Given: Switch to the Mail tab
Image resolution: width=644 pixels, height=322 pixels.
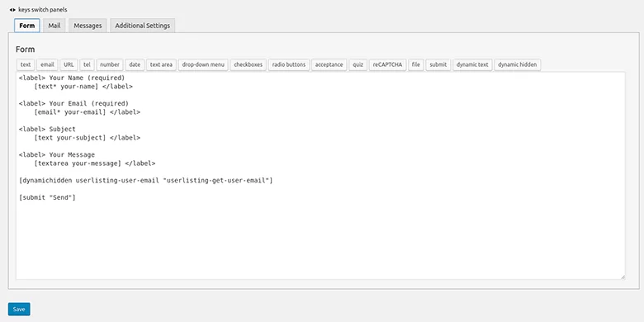Looking at the screenshot, I should [54, 26].
